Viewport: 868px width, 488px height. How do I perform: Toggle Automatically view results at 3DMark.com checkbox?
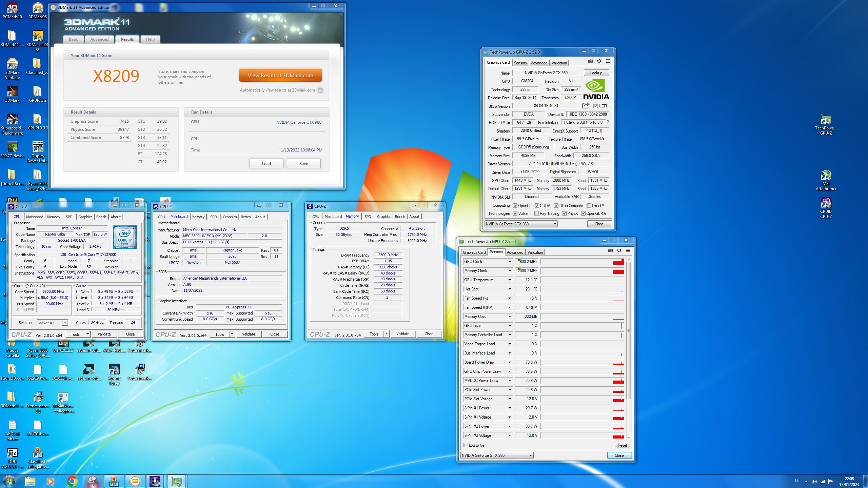pyautogui.click(x=320, y=90)
